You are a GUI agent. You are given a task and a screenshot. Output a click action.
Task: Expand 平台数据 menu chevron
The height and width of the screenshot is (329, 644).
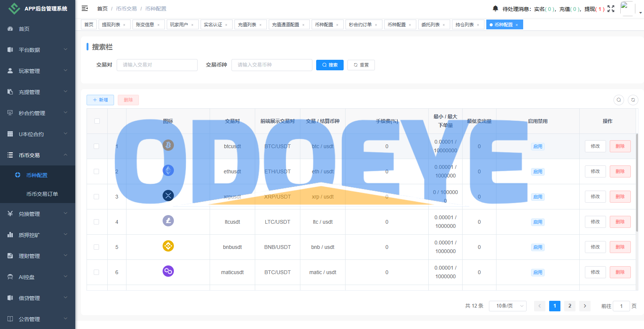[65, 49]
